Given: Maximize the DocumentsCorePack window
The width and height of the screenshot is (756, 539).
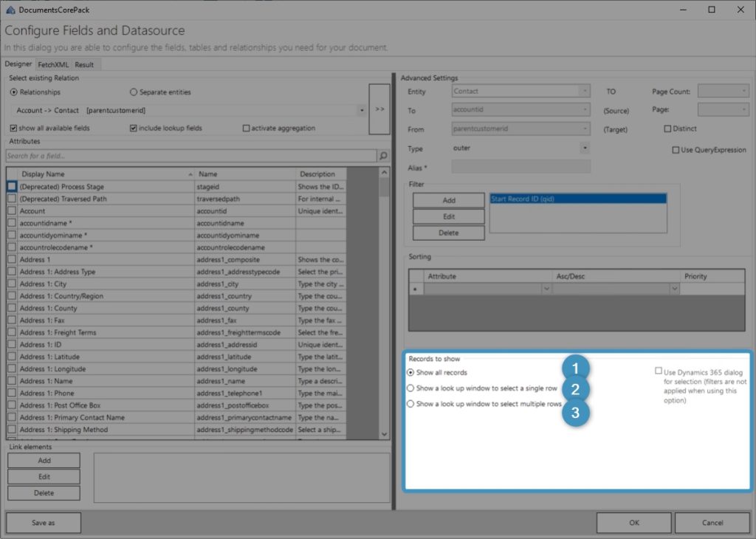Looking at the screenshot, I should coord(711,10).
